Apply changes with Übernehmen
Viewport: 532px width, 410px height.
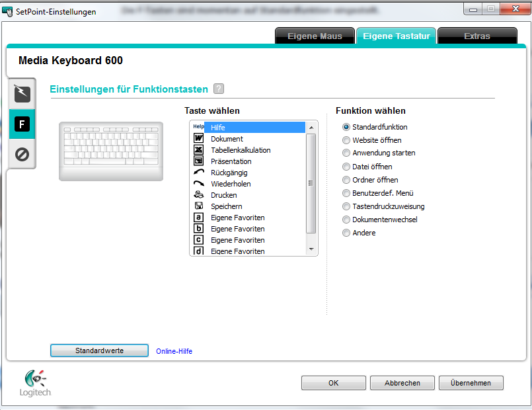point(471,383)
